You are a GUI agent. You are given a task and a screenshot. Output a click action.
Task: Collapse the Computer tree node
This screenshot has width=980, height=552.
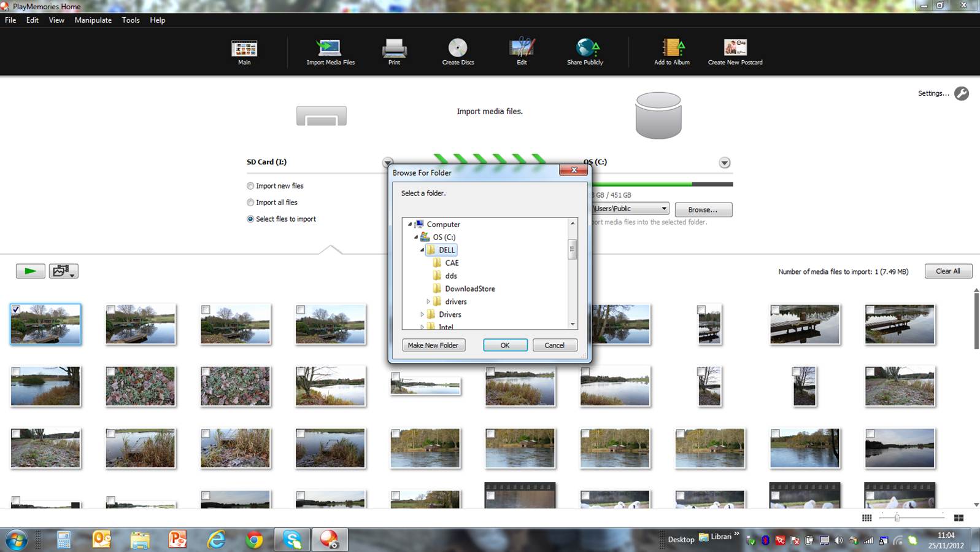coord(410,224)
